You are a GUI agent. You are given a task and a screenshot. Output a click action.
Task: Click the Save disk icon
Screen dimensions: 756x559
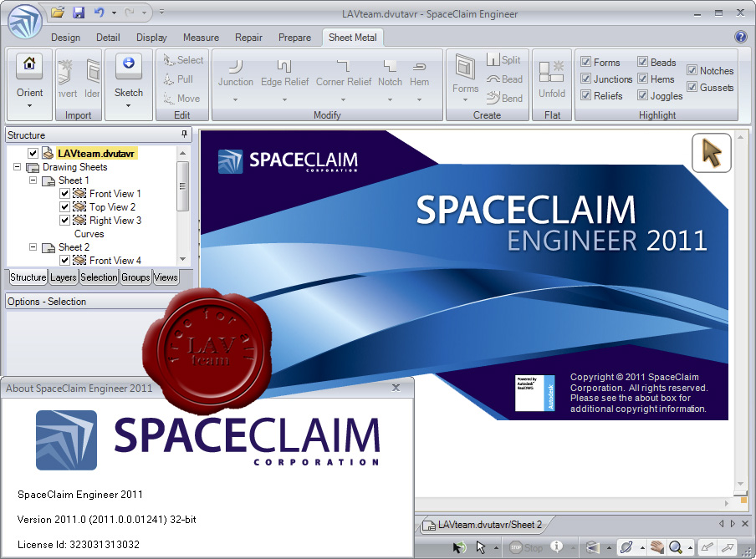coord(79,12)
